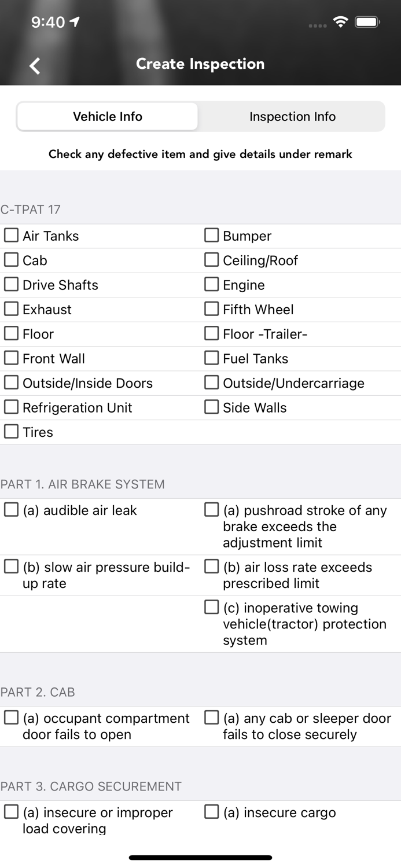Check the Floor -Trailer- checkbox
Viewport: 401px width, 868px height.
coord(212,333)
